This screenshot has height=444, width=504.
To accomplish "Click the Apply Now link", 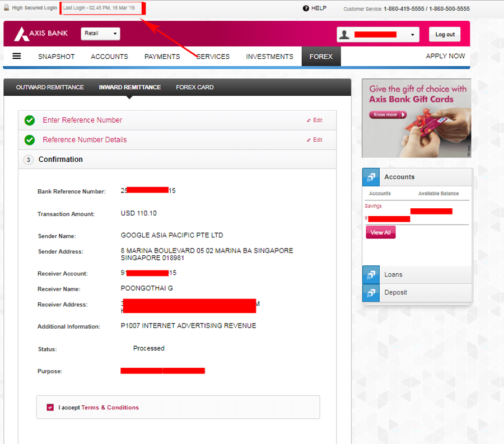I will [x=445, y=56].
